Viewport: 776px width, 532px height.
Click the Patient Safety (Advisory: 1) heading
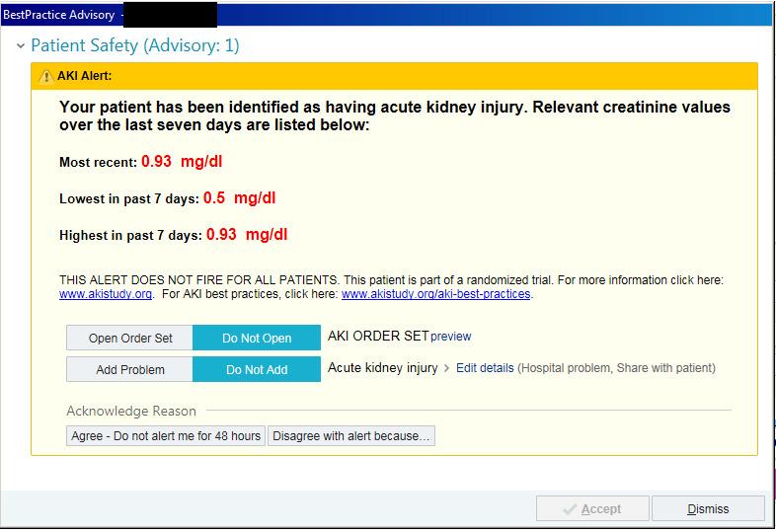tap(135, 46)
